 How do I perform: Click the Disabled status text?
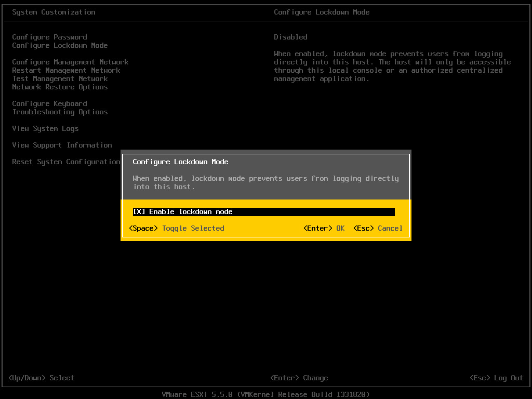tap(290, 37)
